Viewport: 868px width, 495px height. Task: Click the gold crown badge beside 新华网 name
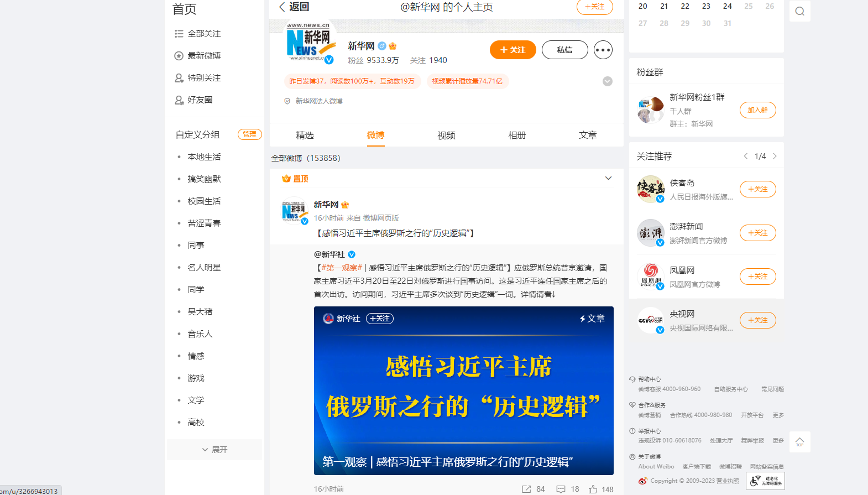[393, 46]
